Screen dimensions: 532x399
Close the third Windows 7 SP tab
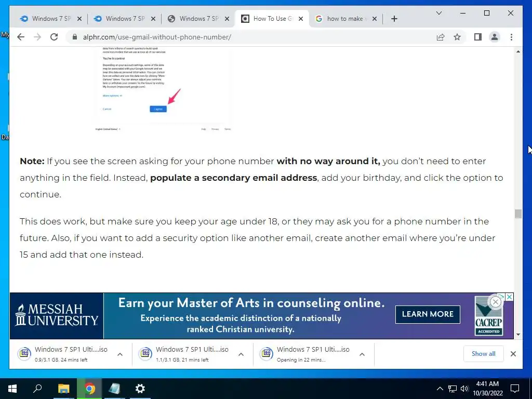tap(227, 19)
